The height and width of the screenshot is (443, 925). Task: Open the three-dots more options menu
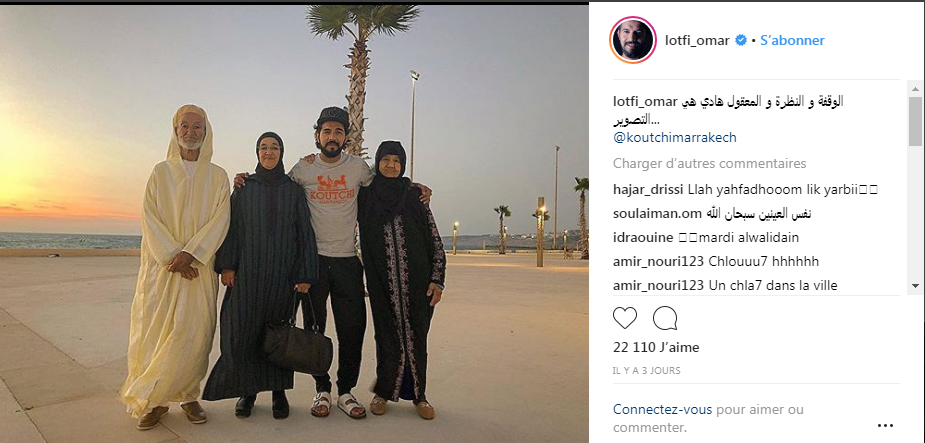pyautogui.click(x=885, y=425)
